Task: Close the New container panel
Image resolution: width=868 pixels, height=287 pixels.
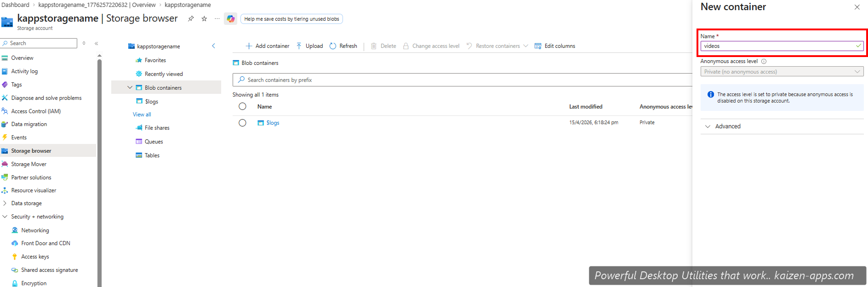Action: point(857,7)
